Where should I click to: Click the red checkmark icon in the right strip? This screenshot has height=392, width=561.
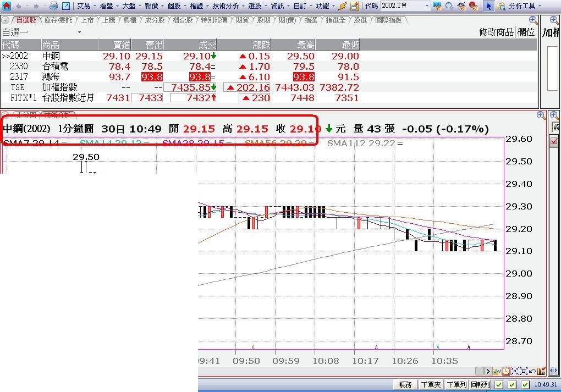tap(554, 141)
